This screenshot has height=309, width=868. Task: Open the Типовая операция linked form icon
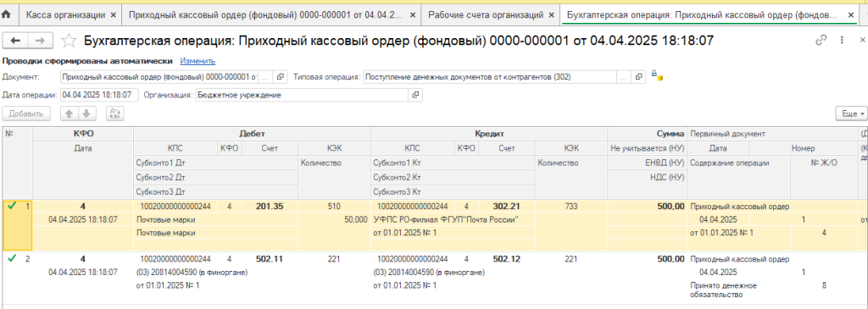coord(638,77)
